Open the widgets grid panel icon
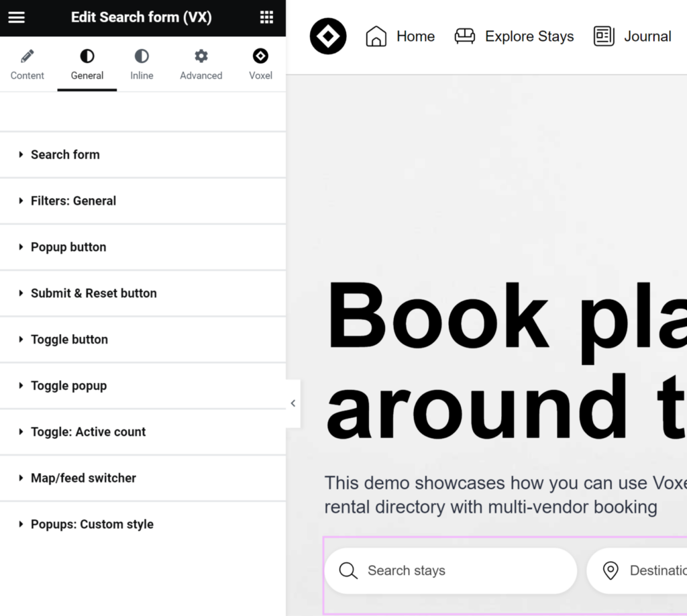687x616 pixels. [x=266, y=17]
